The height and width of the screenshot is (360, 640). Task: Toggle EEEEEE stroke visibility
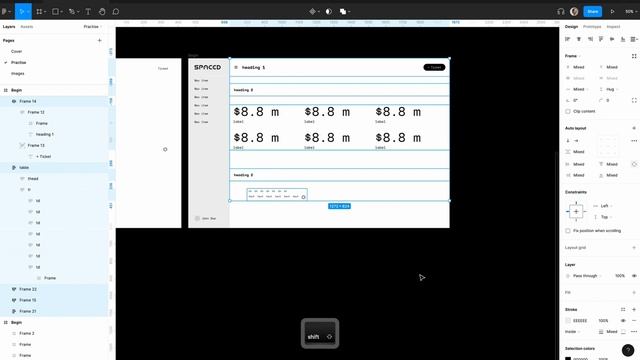click(x=623, y=320)
